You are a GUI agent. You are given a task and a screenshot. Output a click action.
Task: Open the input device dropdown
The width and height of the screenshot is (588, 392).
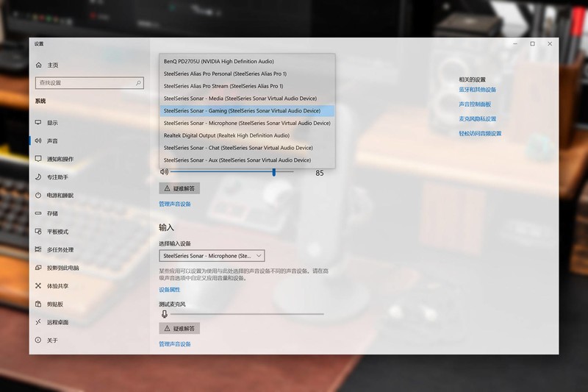[x=212, y=256]
